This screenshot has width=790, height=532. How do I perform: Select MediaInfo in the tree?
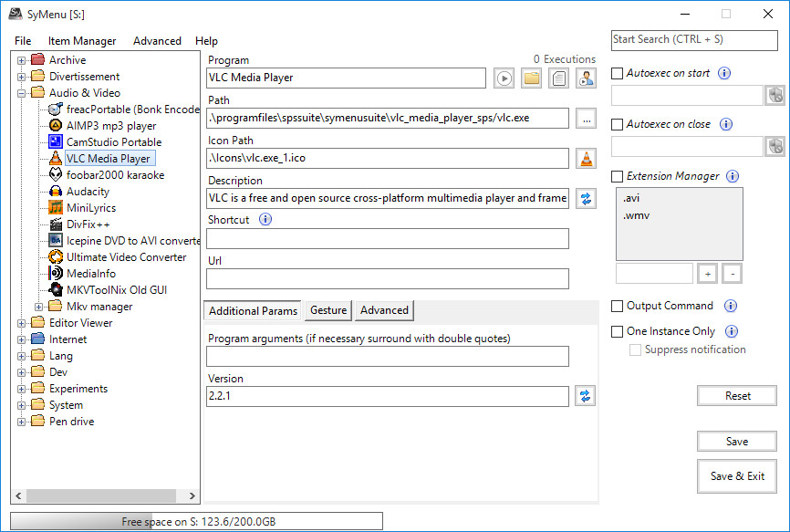pyautogui.click(x=82, y=274)
